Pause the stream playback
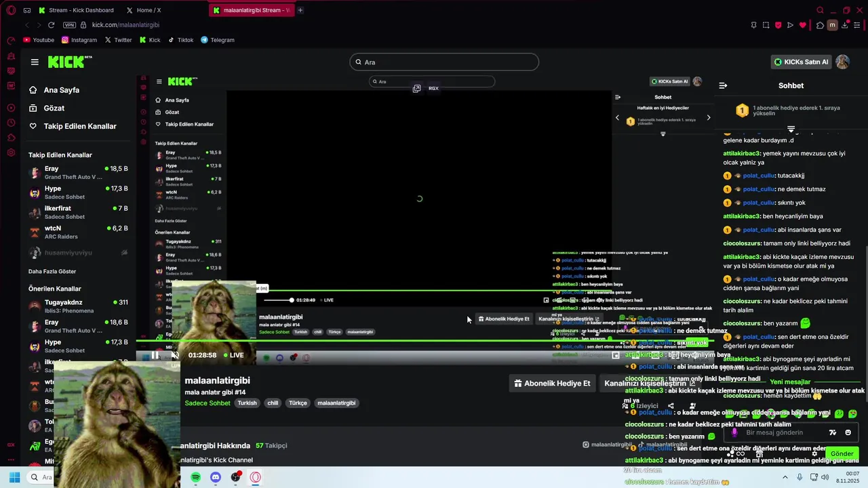Image resolution: width=868 pixels, height=488 pixels. [155, 354]
